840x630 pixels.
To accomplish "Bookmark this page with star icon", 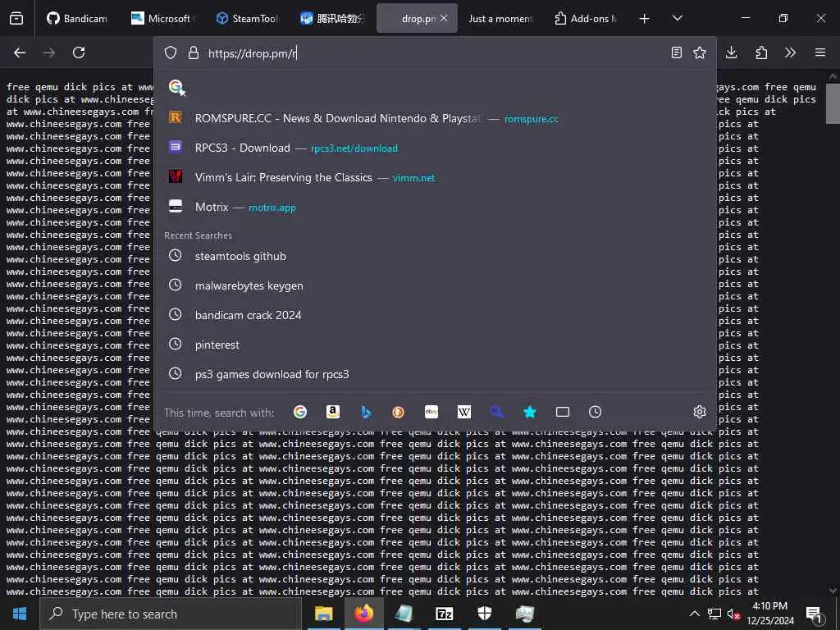I will coord(700,52).
